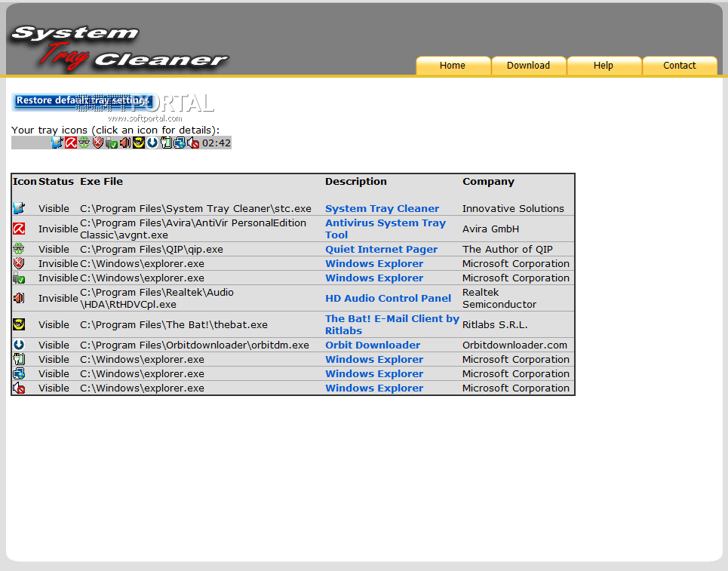Click Restore default tray settings button

pyautogui.click(x=83, y=101)
